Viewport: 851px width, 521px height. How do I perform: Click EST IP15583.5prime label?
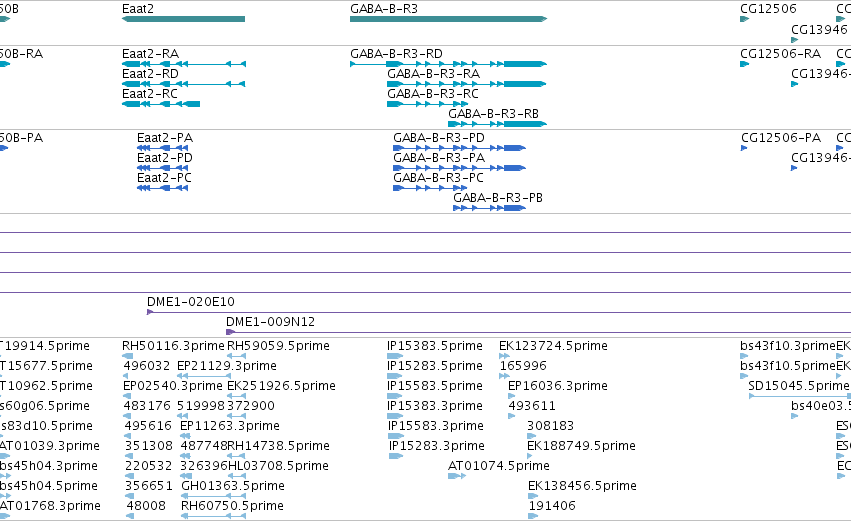435,386
